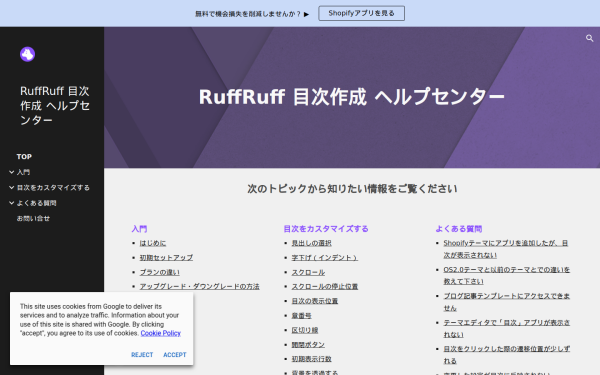Open OS2.0テーマと以前のテーマ FAQ link
This screenshot has height=375, width=600.
tap(507, 275)
